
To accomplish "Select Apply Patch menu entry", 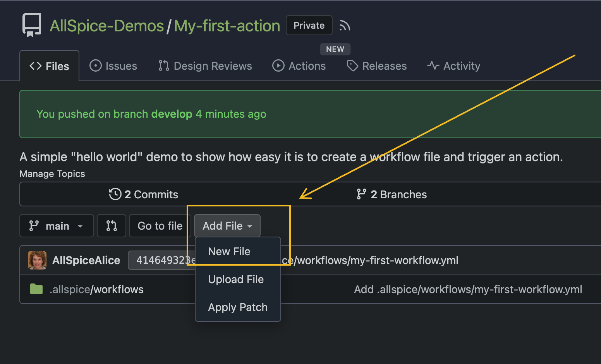I will [238, 307].
